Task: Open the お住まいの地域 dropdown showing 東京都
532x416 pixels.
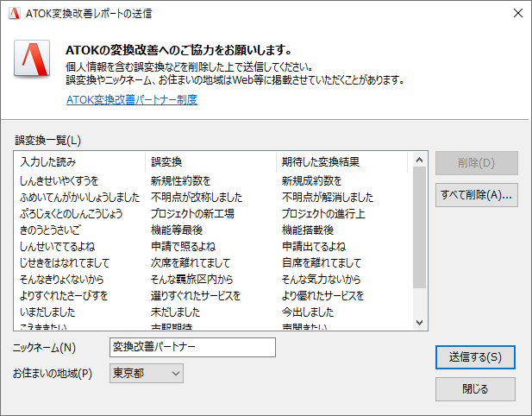Action: pos(147,374)
